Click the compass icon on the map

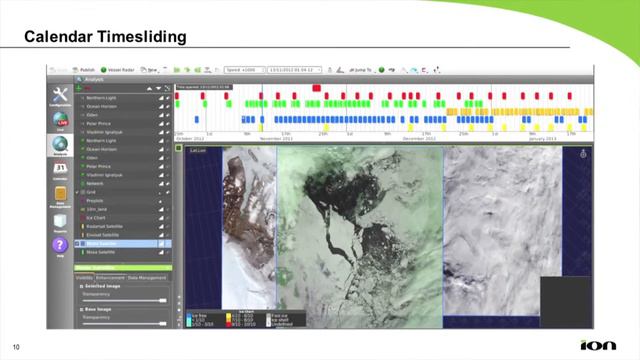tap(583, 154)
